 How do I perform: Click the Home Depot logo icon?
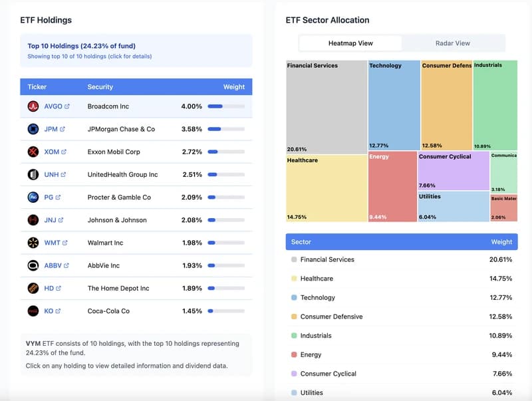pos(33,288)
